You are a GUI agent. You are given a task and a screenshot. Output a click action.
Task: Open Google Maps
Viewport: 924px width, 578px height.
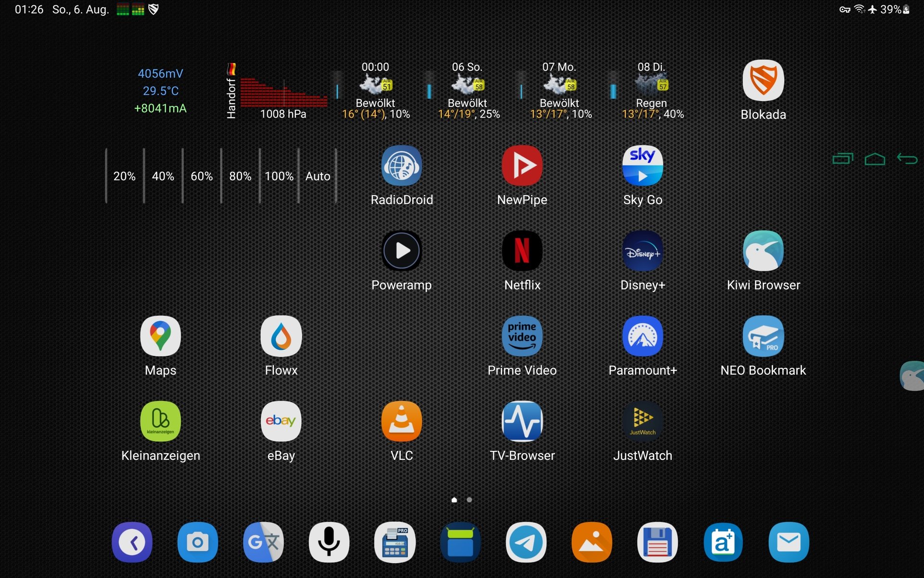161,336
